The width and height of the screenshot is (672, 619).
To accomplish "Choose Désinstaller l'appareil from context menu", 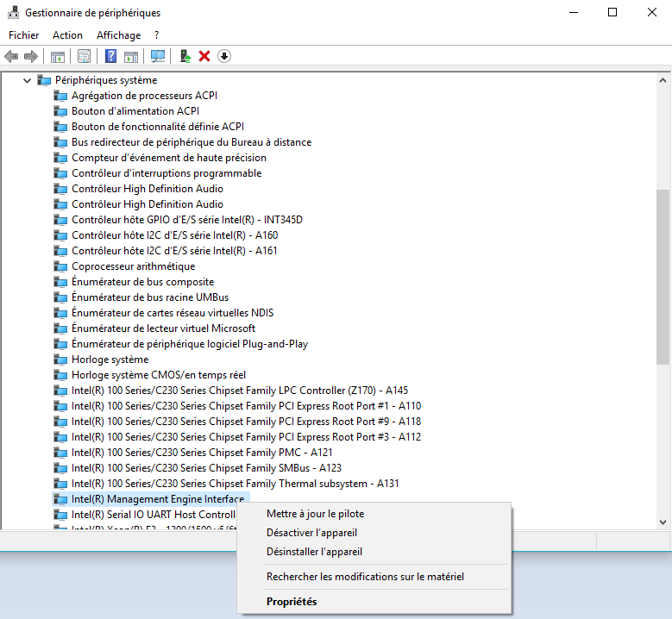I will point(314,551).
